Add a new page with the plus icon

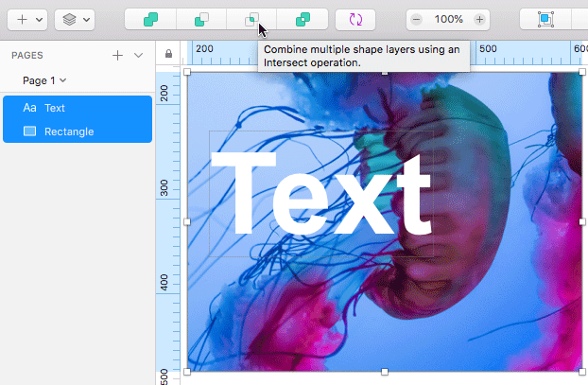pos(117,56)
